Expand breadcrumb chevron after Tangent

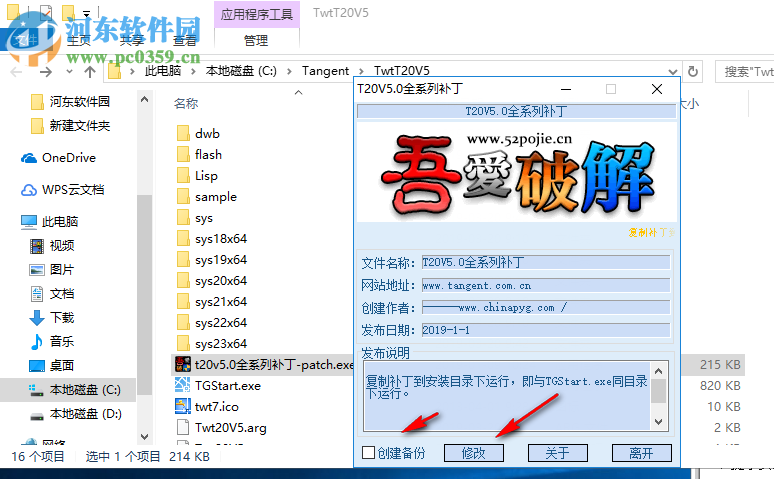pyautogui.click(x=362, y=72)
